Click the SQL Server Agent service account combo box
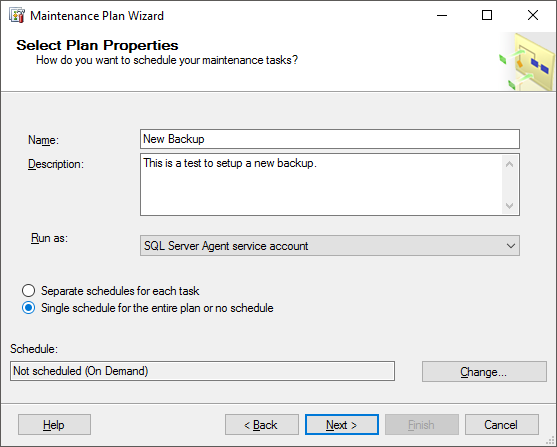The height and width of the screenshot is (447, 557). 330,246
